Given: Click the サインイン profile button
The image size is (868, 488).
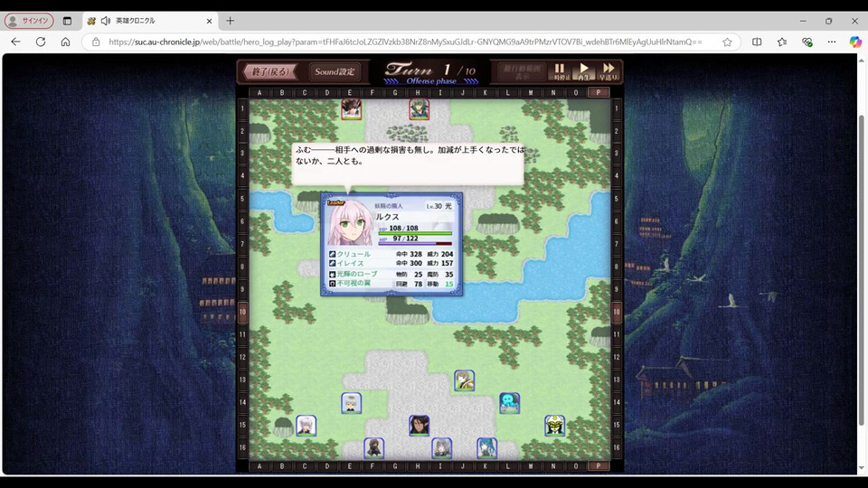Looking at the screenshot, I should click(29, 21).
